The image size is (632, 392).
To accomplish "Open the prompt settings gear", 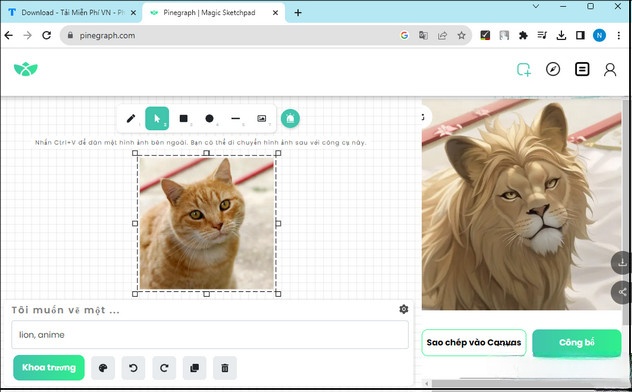I will click(403, 309).
